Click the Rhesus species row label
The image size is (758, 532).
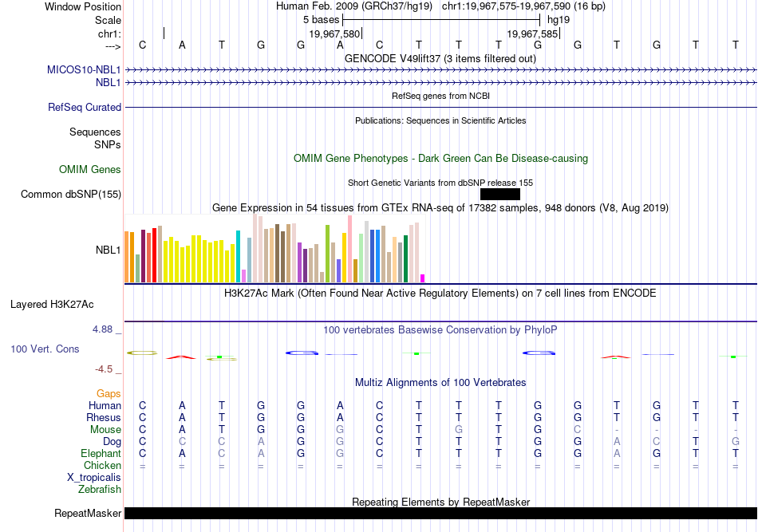(x=104, y=417)
